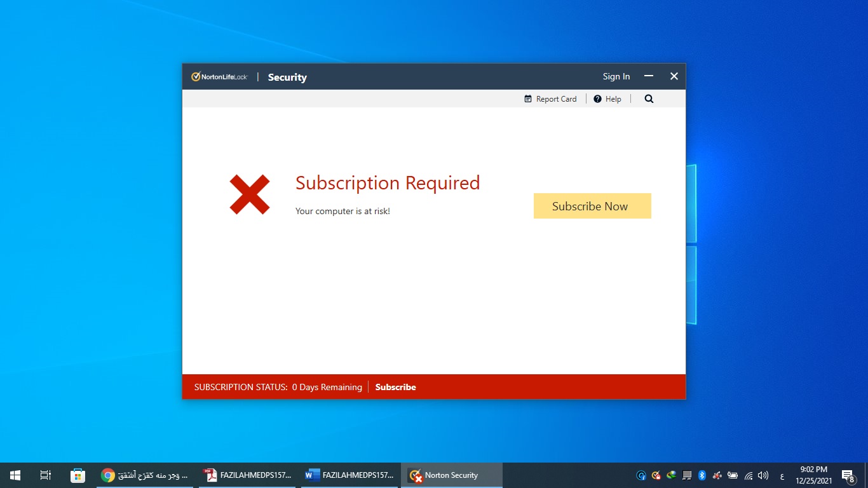Open the Sign In link
Screen dimensions: 868x488
coord(616,76)
